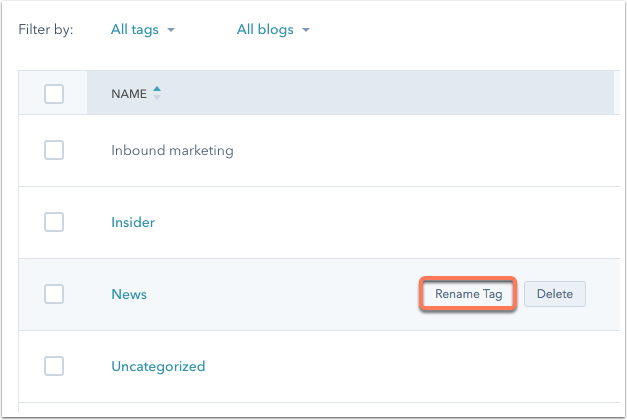Check the News tag checkbox

tap(54, 294)
